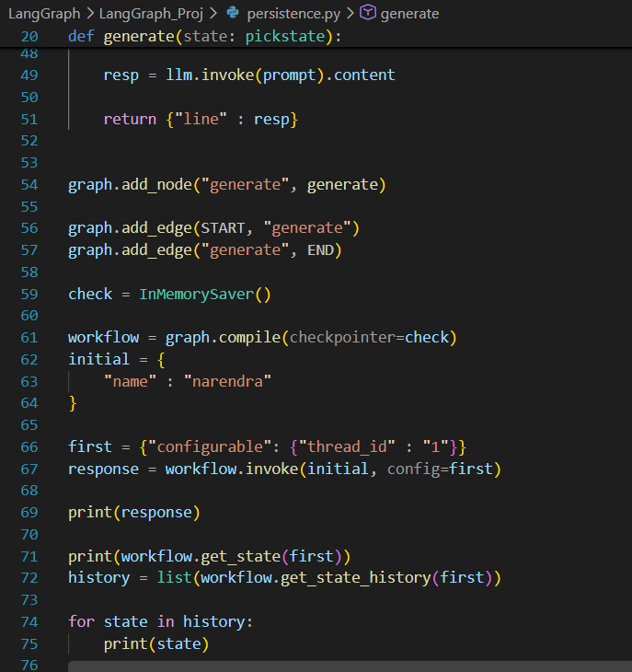Click checkpointer keyword argument on line 61
This screenshot has width=632, height=672.
[x=342, y=338]
